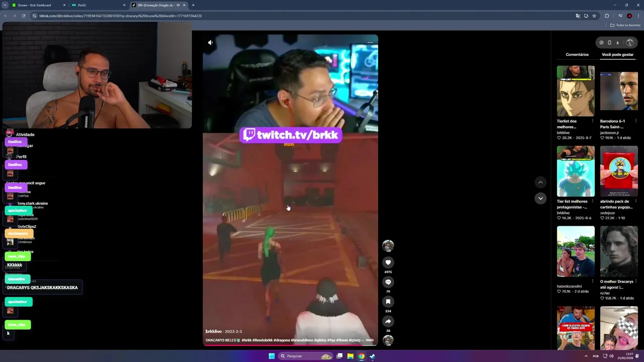The width and height of the screenshot is (644, 362).
Task: Open the zedojoze author link
Action: click(x=607, y=213)
